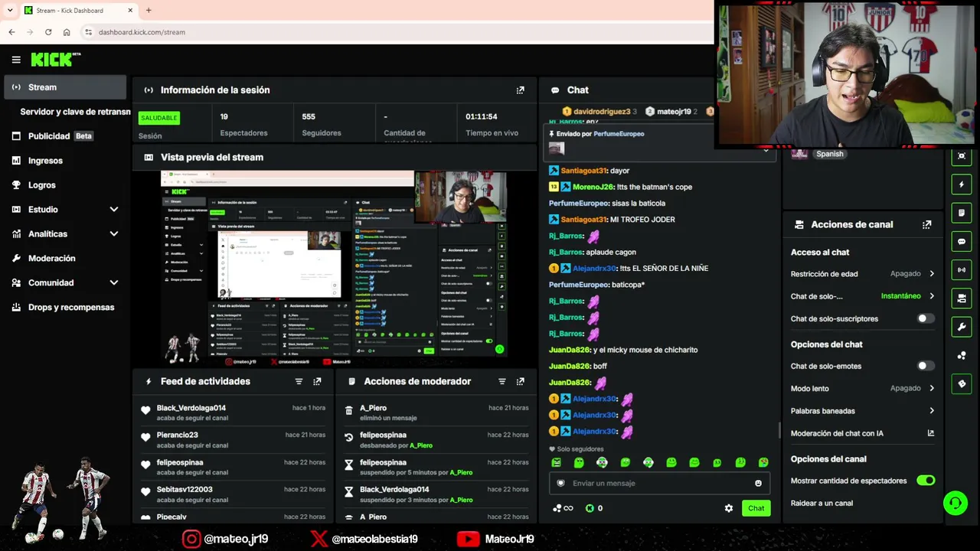
Task: Expand the Comunidad sidebar section
Action: [x=114, y=282]
